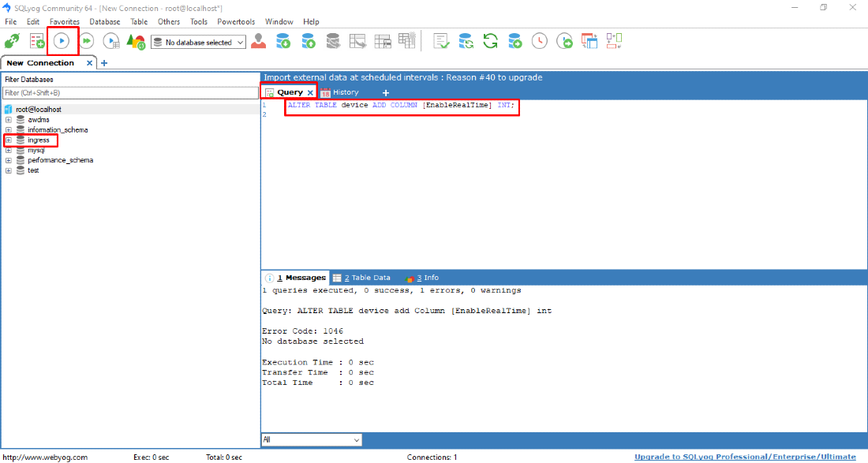Click the Error Code: 1046 message text
Screen dimensions: 868x463
(x=302, y=331)
